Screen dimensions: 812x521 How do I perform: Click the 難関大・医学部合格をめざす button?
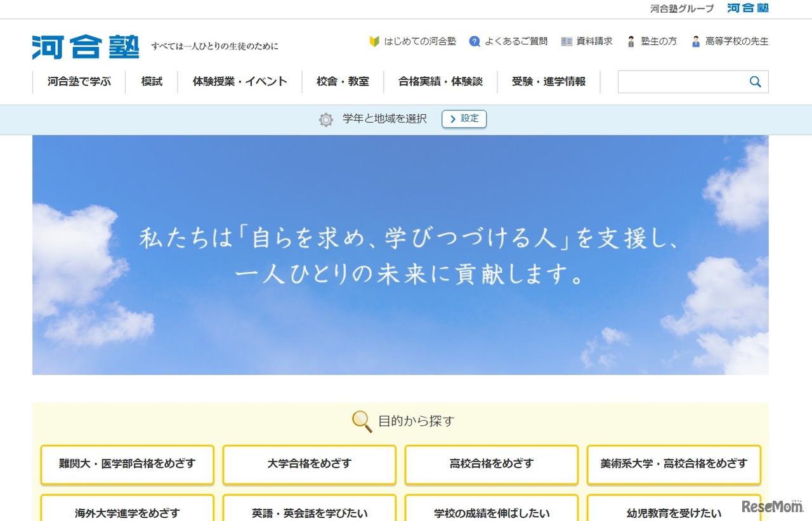point(127,465)
